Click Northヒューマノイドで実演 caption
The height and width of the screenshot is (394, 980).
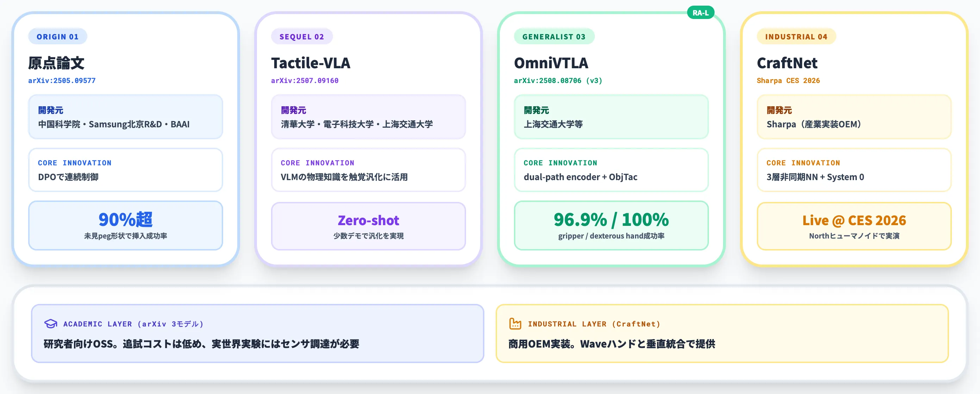[x=854, y=236]
